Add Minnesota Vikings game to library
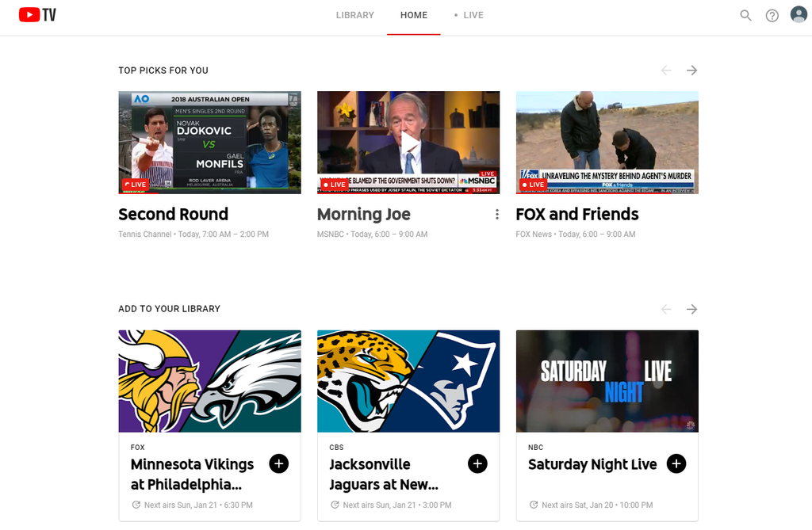The height and width of the screenshot is (530, 812). (278, 463)
